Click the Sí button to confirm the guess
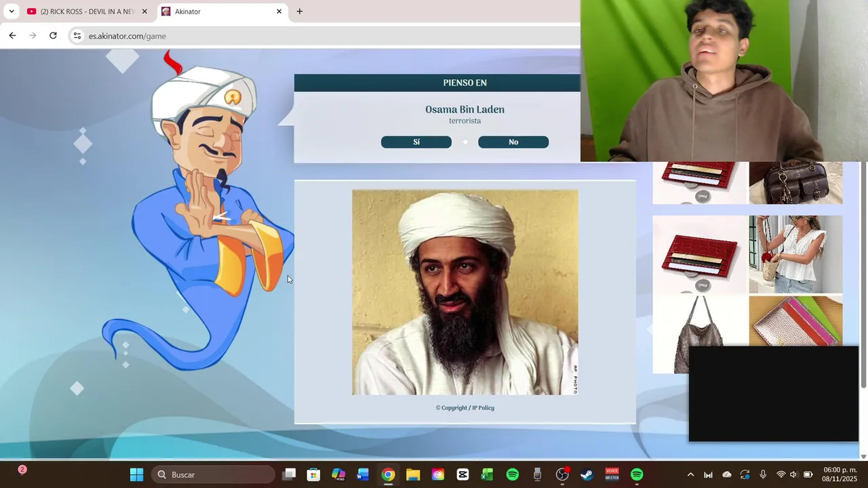Viewport: 868px width, 488px height. (416, 142)
